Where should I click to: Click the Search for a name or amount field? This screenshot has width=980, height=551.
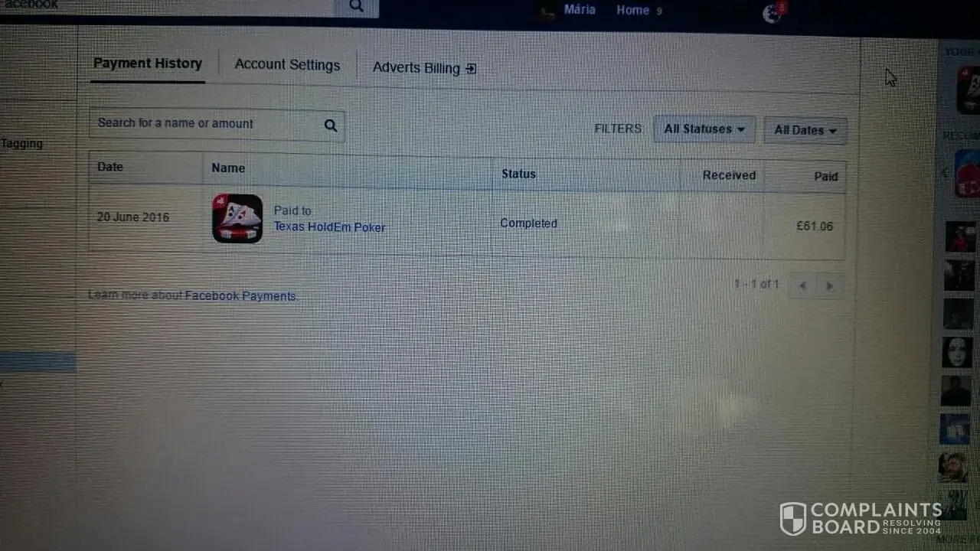click(x=217, y=125)
